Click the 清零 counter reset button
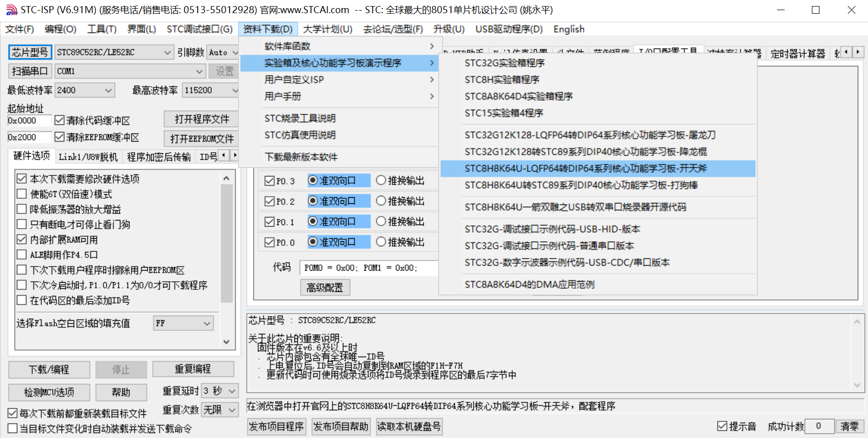This screenshot has height=438, width=868. [849, 426]
